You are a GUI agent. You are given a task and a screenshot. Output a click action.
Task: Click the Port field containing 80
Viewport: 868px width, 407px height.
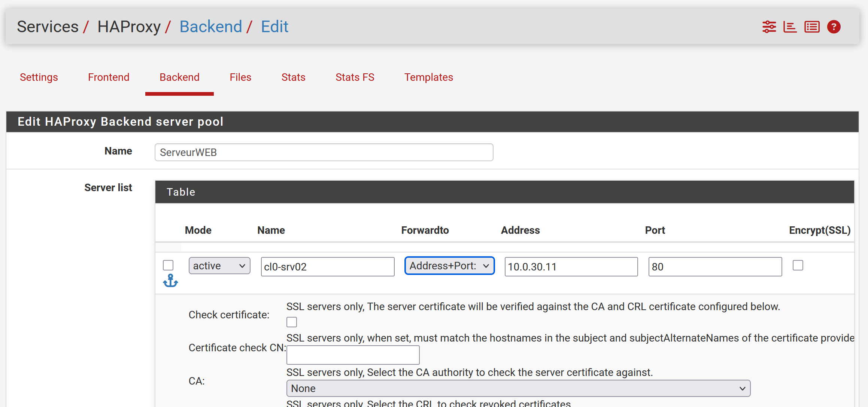click(715, 267)
